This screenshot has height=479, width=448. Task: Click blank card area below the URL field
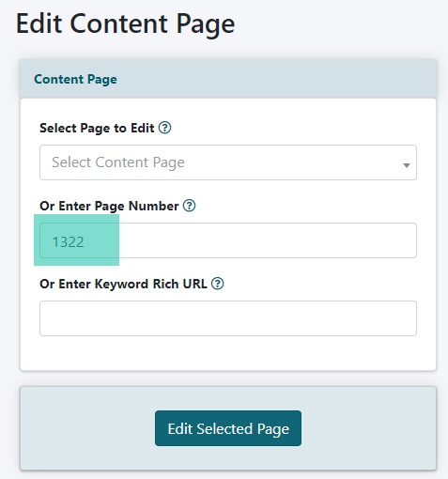pos(228,353)
